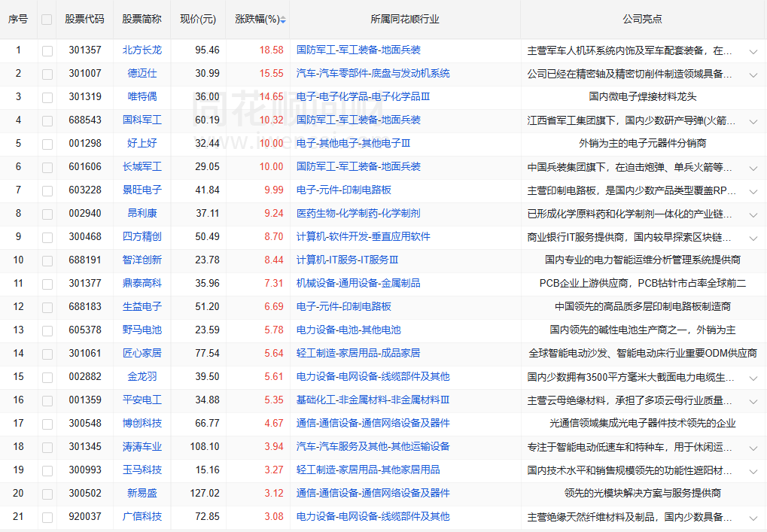Open industry link 国防军工-军工装备-地面兵装 for 北方长龙
The image size is (767, 532).
click(x=358, y=50)
